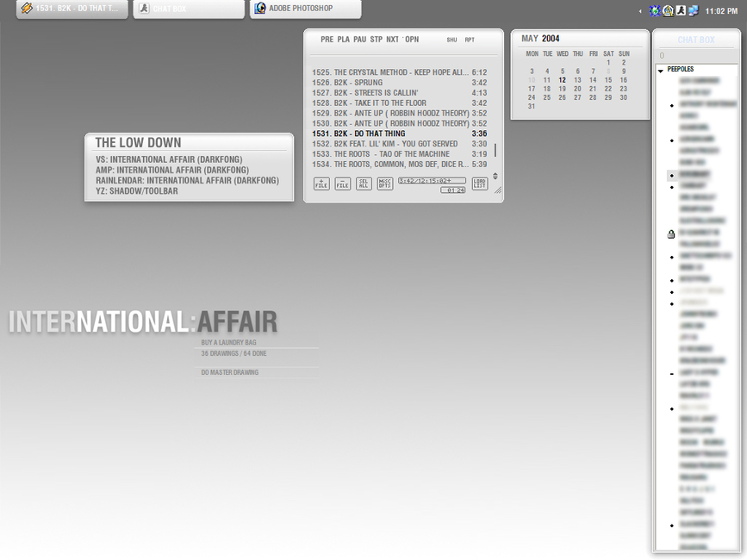Viewport: 747px width, 560px height.
Task: Click PRE to play the previous track
Action: click(x=327, y=40)
